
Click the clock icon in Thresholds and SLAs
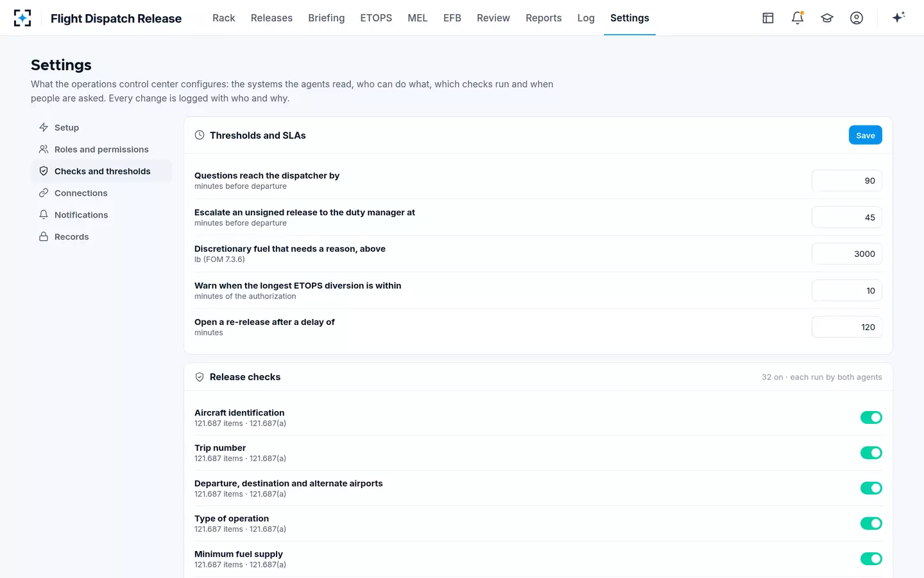click(200, 135)
